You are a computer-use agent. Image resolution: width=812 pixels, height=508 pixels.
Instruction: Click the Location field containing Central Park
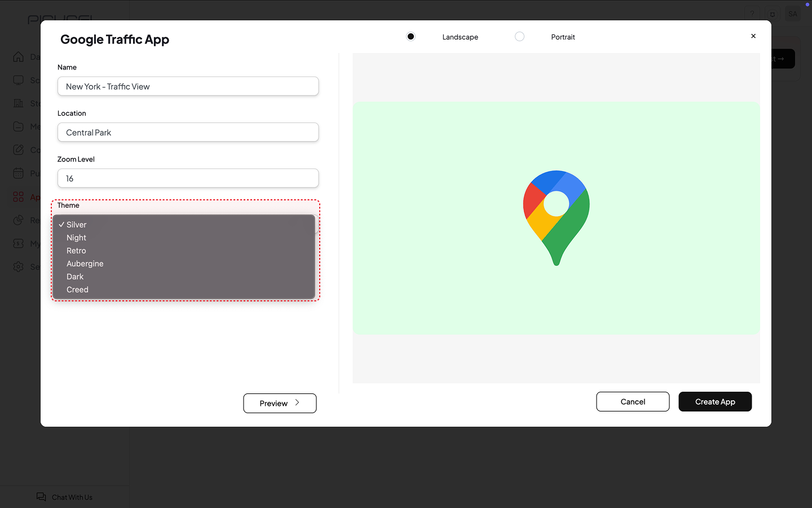click(188, 133)
